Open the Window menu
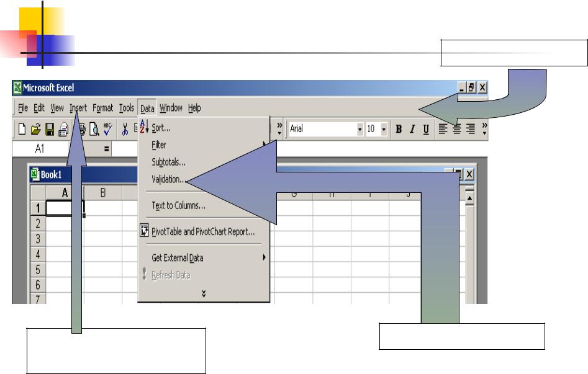The width and height of the screenshot is (588, 374). tap(171, 109)
